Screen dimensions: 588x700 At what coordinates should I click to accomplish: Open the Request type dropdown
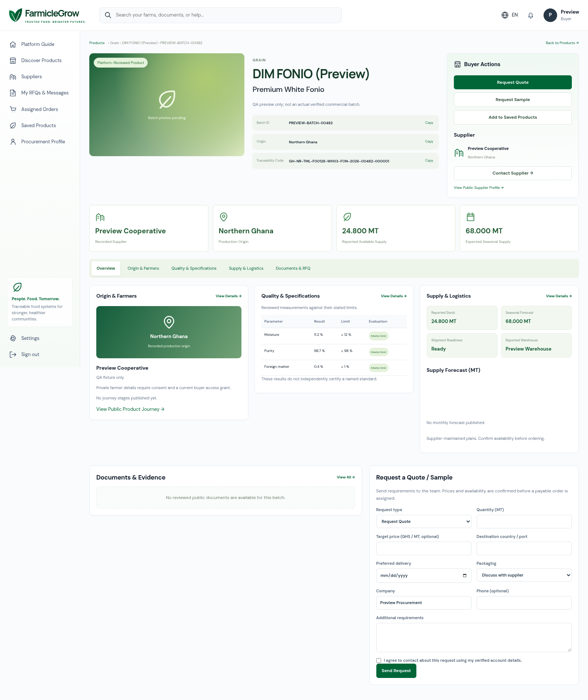click(424, 521)
